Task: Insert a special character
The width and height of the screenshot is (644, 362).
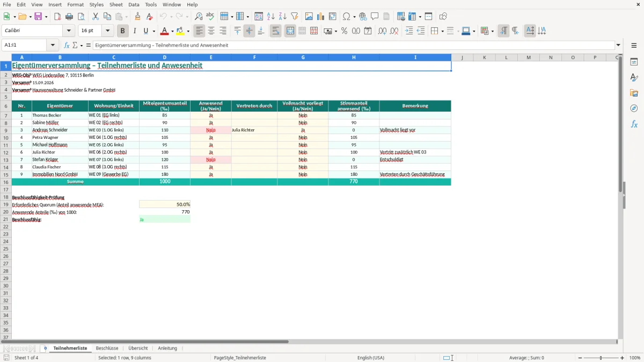Action: coord(347,17)
